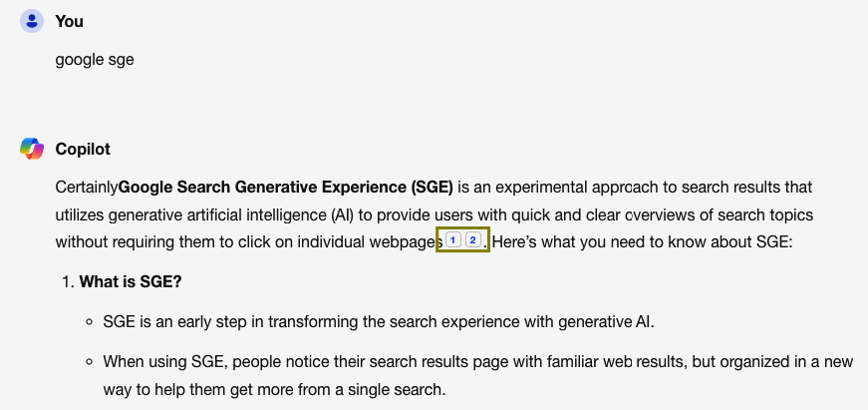
Task: Open citation reference number 1
Action: point(452,240)
